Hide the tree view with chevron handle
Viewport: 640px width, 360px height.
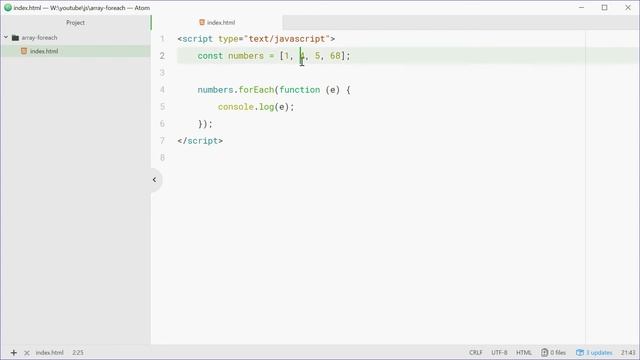click(x=155, y=180)
